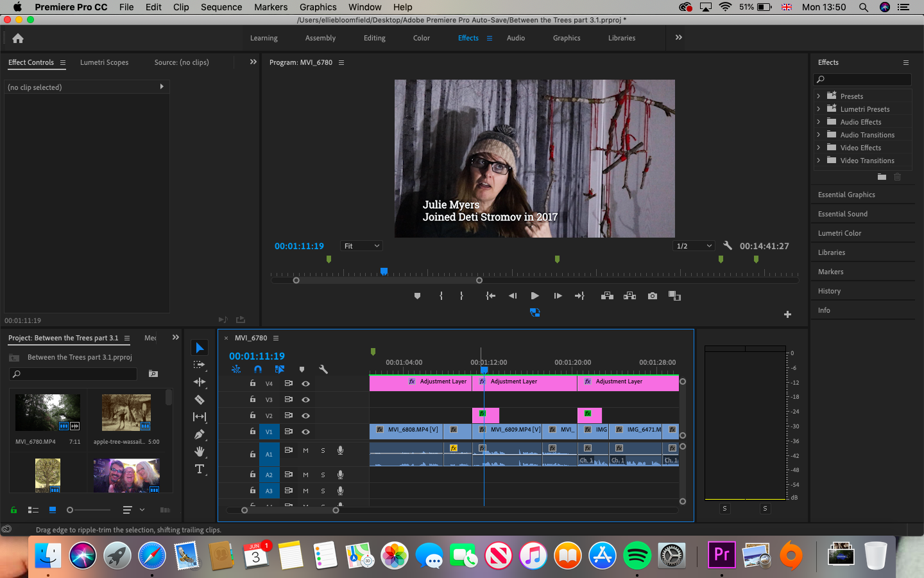
Task: Open the Essential Graphics panel
Action: pyautogui.click(x=846, y=195)
